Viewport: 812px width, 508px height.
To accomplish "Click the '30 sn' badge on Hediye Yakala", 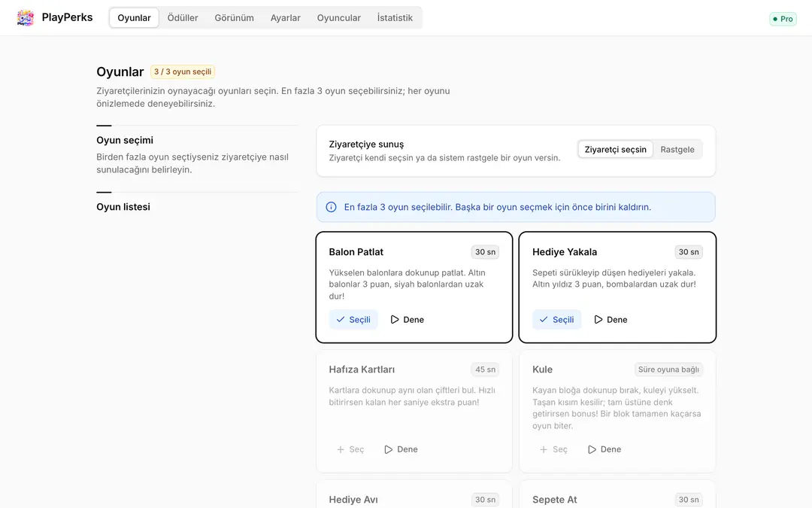I will [x=689, y=252].
